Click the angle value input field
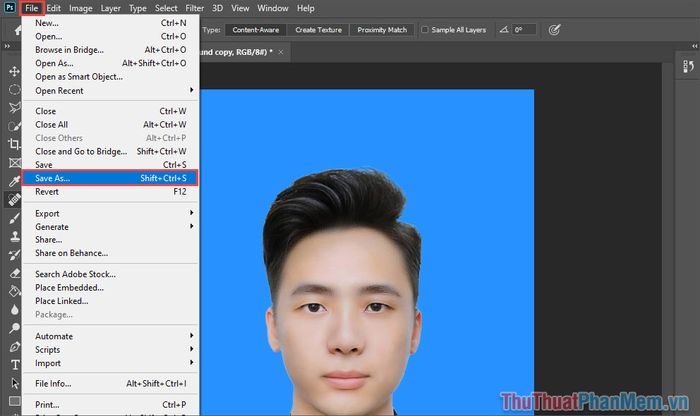Viewport: 700px width, 416px height. (524, 30)
